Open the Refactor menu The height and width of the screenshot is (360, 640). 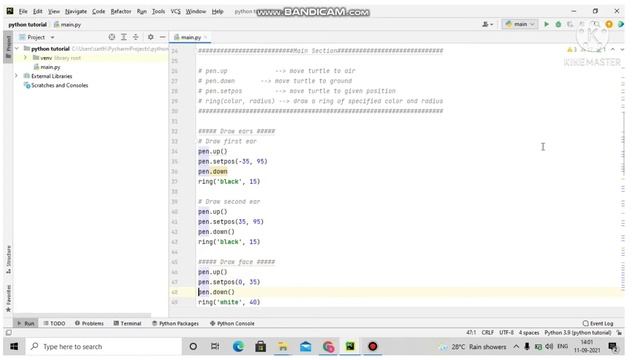coord(121,11)
